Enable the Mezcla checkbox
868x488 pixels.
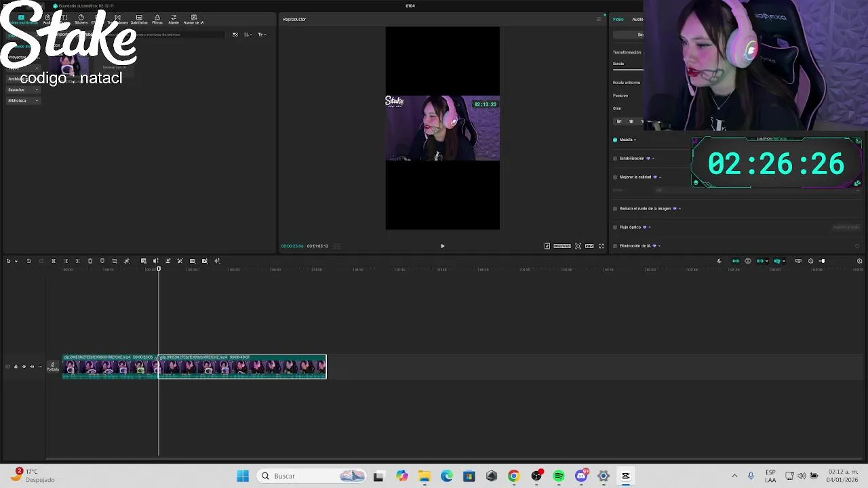[x=615, y=140]
